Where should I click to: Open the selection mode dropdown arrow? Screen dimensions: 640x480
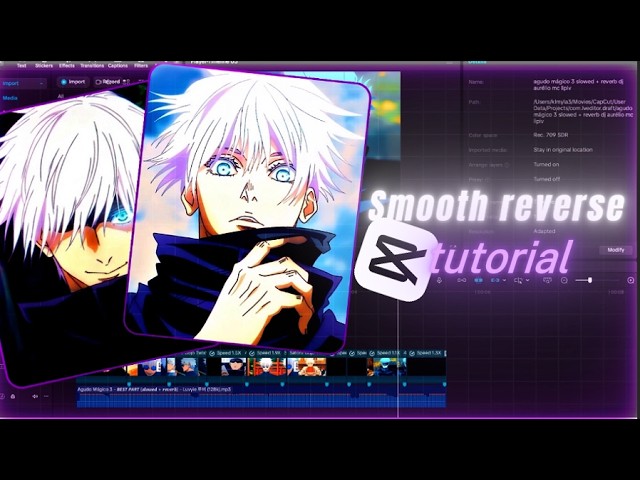[x=528, y=280]
